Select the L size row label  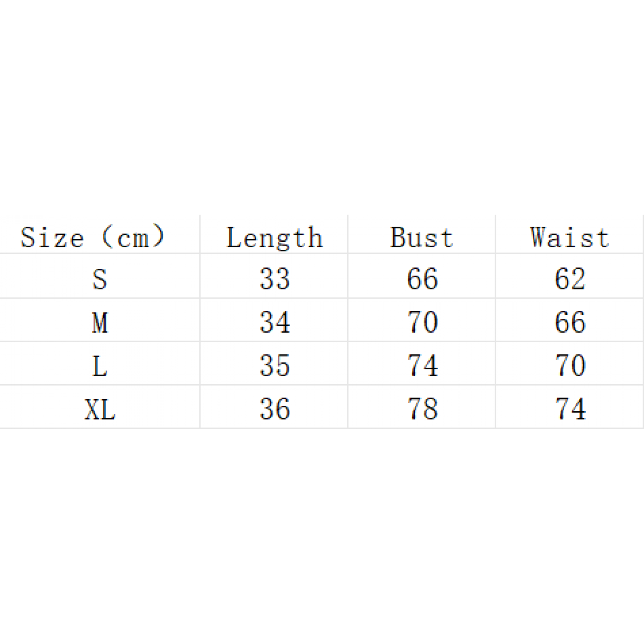pyautogui.click(x=100, y=366)
